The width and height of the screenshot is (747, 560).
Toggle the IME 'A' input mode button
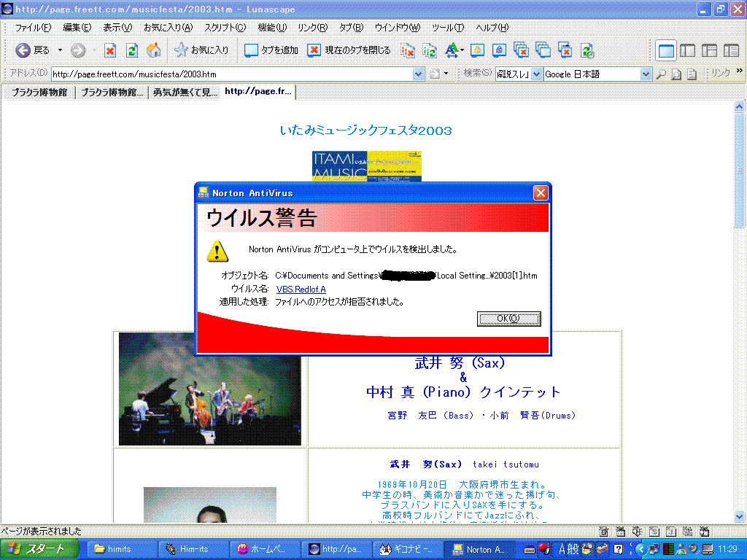562,550
